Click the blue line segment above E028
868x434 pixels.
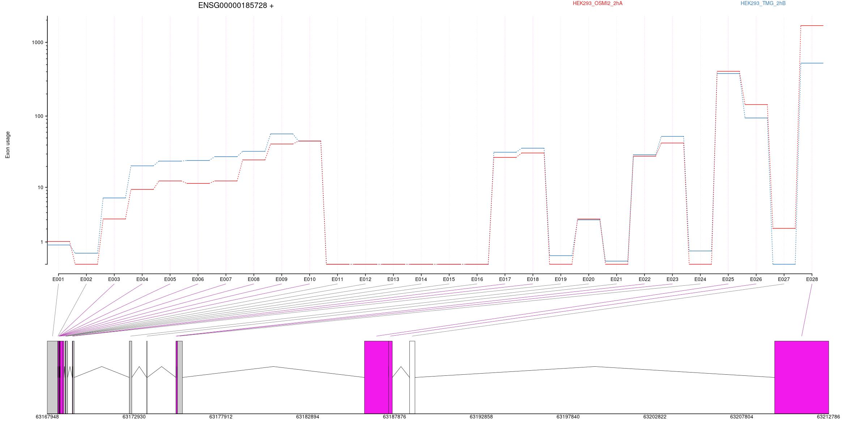[x=812, y=63]
